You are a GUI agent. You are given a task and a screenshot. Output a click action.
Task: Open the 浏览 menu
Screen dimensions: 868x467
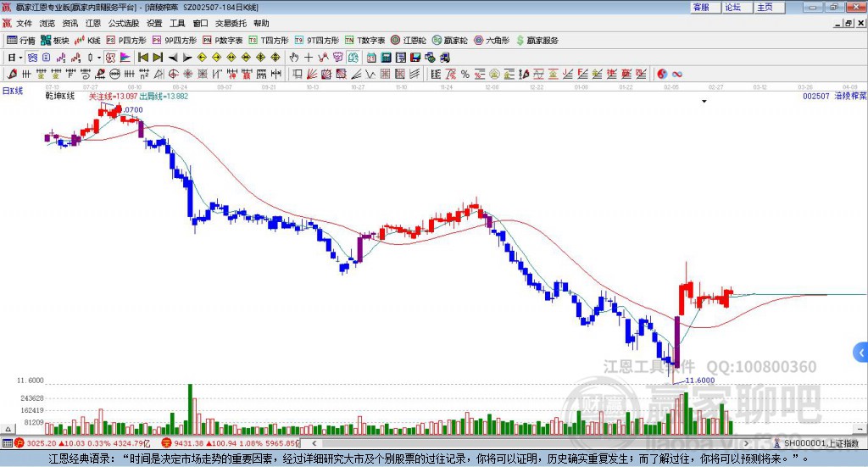(47, 23)
